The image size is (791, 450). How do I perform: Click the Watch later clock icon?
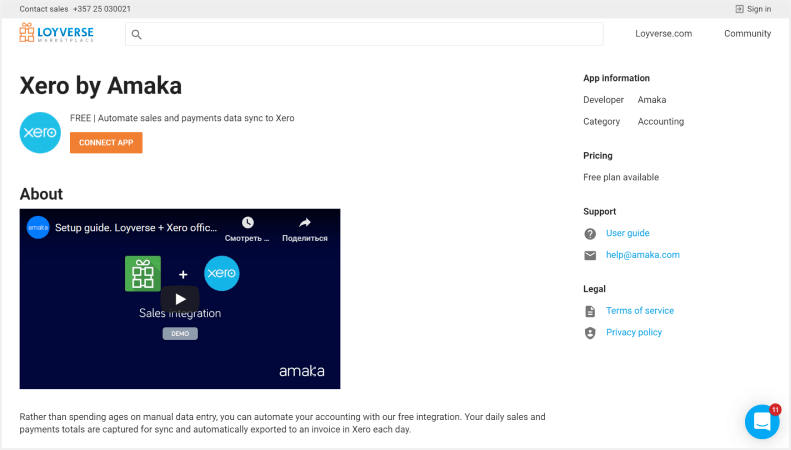click(247, 222)
